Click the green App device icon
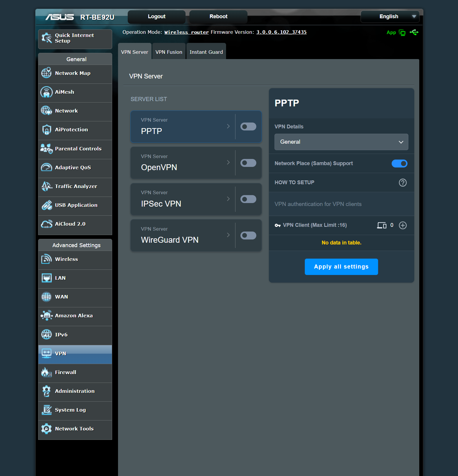This screenshot has width=458, height=476. 402,33
